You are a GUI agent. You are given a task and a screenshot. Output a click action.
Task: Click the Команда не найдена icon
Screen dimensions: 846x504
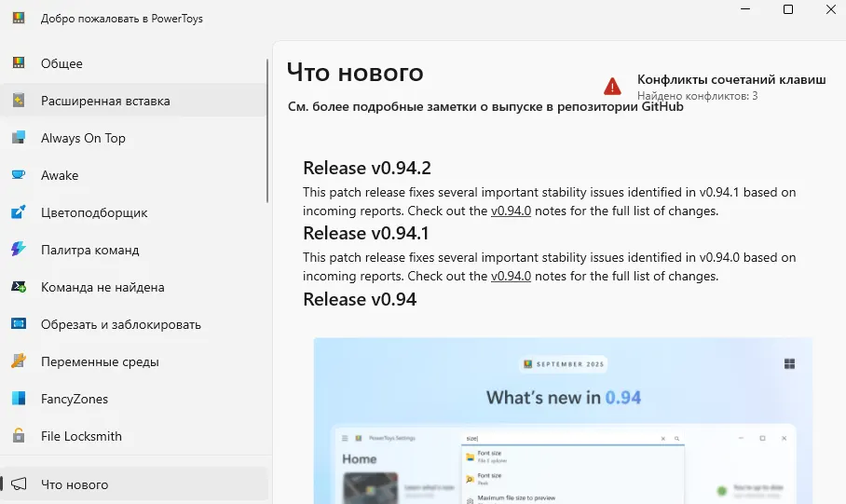(x=18, y=287)
